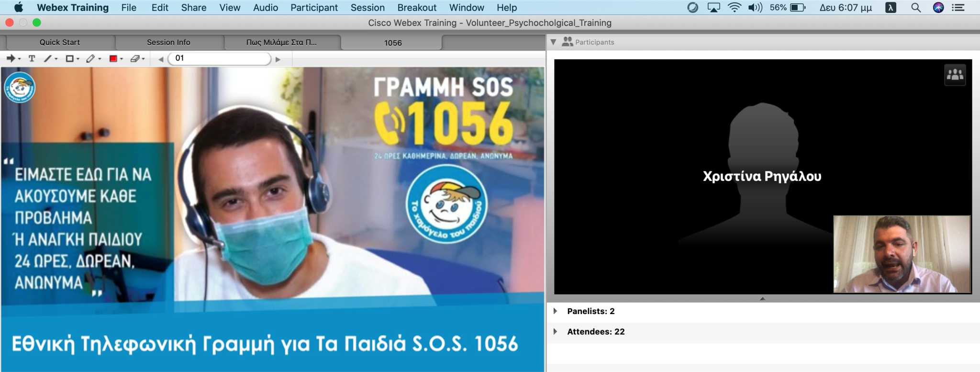The width and height of the screenshot is (980, 372).
Task: Open the Breakout menu
Action: coord(417,8)
